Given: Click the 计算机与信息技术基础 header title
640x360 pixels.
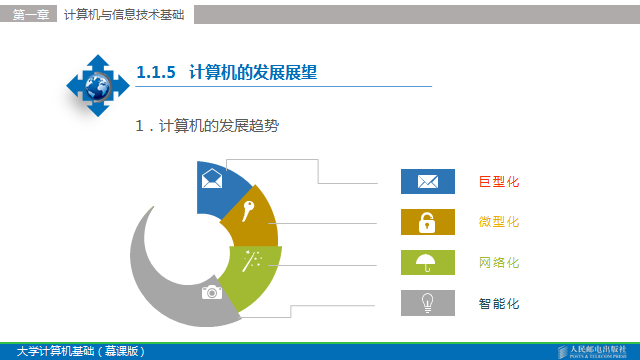Looking at the screenshot, I should pyautogui.click(x=124, y=15).
